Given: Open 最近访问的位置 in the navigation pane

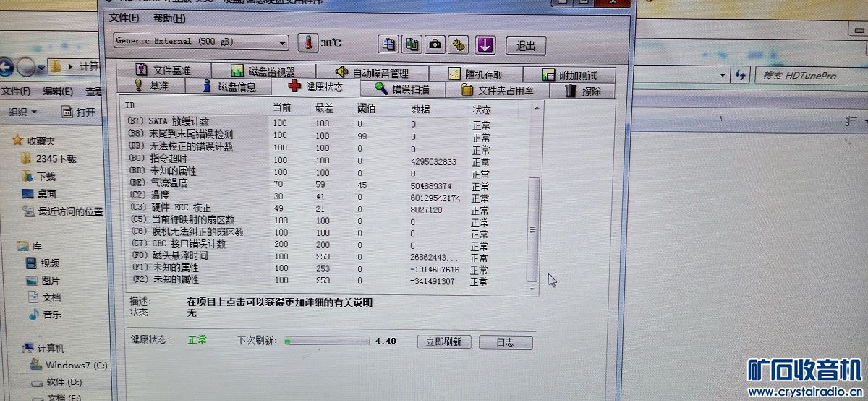Looking at the screenshot, I should [63, 212].
